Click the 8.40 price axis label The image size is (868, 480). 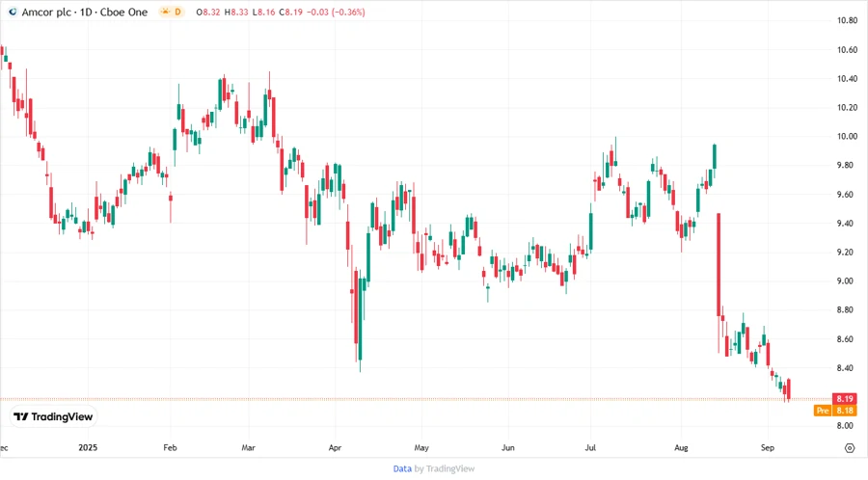(x=847, y=368)
